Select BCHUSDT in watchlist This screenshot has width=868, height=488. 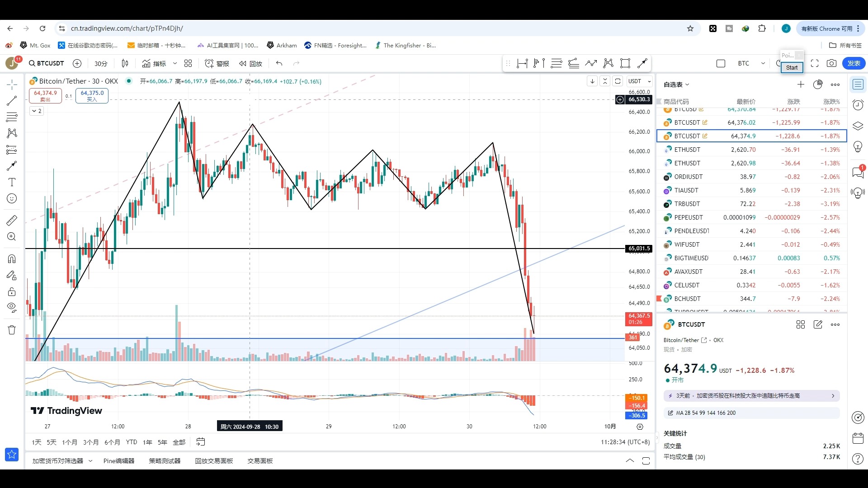(751, 299)
